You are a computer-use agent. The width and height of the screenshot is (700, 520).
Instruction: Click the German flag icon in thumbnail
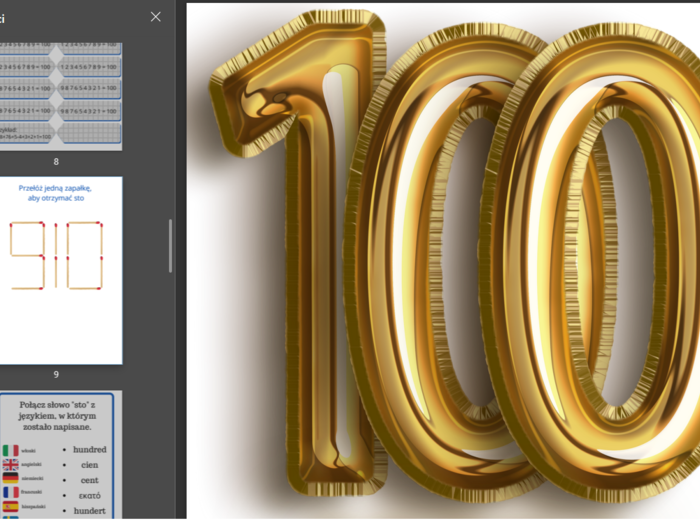pyautogui.click(x=10, y=479)
